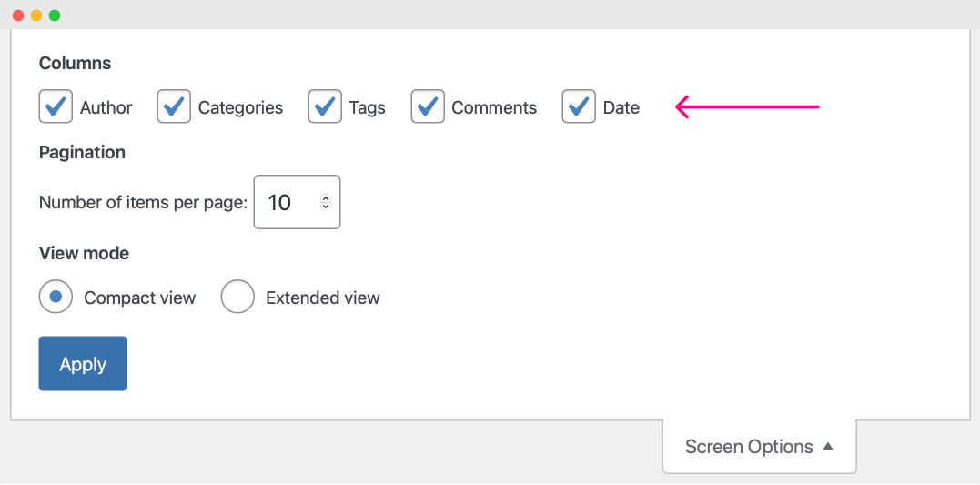Minimize the window with the yellow button
Image resolution: width=980 pixels, height=485 pixels.
tap(36, 15)
